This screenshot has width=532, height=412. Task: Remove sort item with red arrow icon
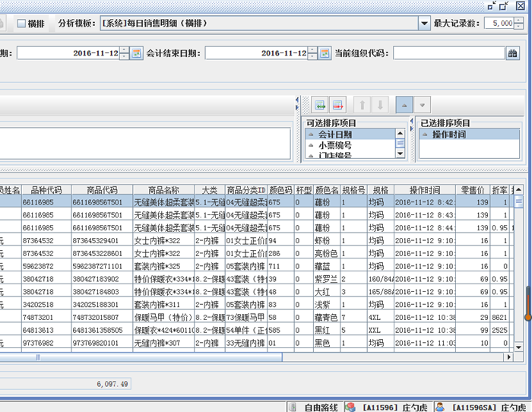pos(337,104)
